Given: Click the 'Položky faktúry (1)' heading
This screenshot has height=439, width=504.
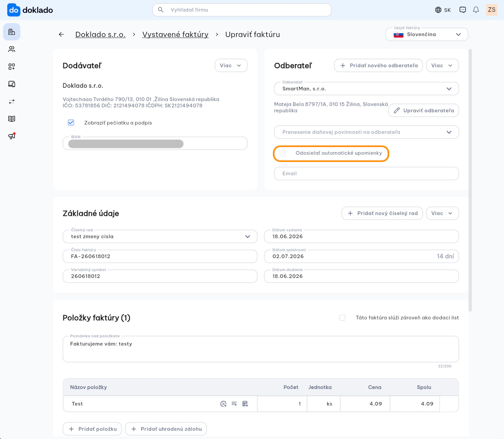Looking at the screenshot, I should click(96, 318).
